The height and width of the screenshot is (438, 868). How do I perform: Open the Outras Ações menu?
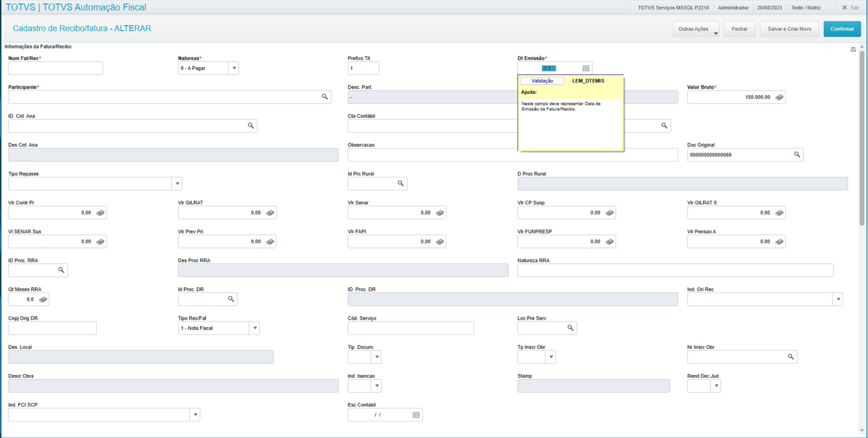[x=696, y=29]
